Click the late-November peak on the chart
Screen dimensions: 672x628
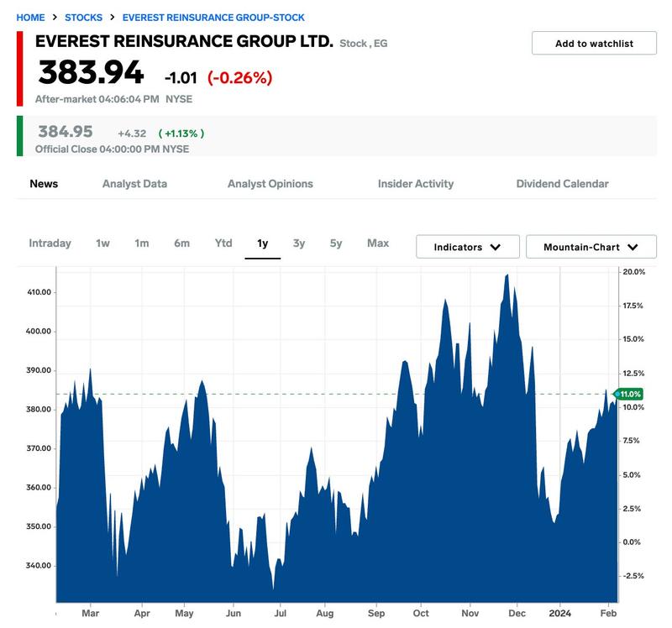(507, 276)
